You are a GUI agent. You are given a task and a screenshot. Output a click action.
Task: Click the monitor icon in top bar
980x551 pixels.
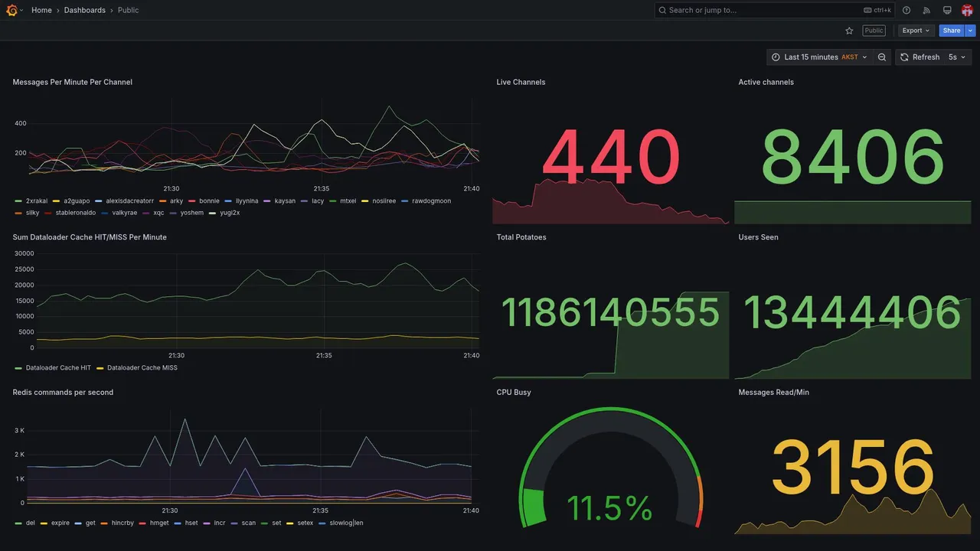[947, 10]
